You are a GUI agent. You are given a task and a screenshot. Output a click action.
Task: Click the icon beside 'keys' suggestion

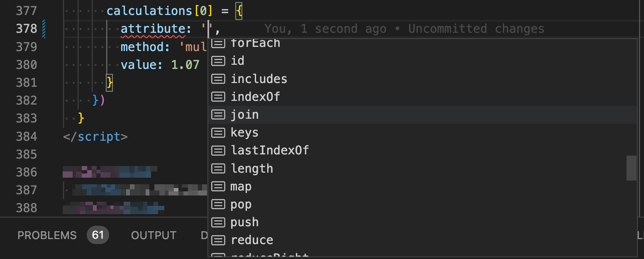(x=218, y=132)
